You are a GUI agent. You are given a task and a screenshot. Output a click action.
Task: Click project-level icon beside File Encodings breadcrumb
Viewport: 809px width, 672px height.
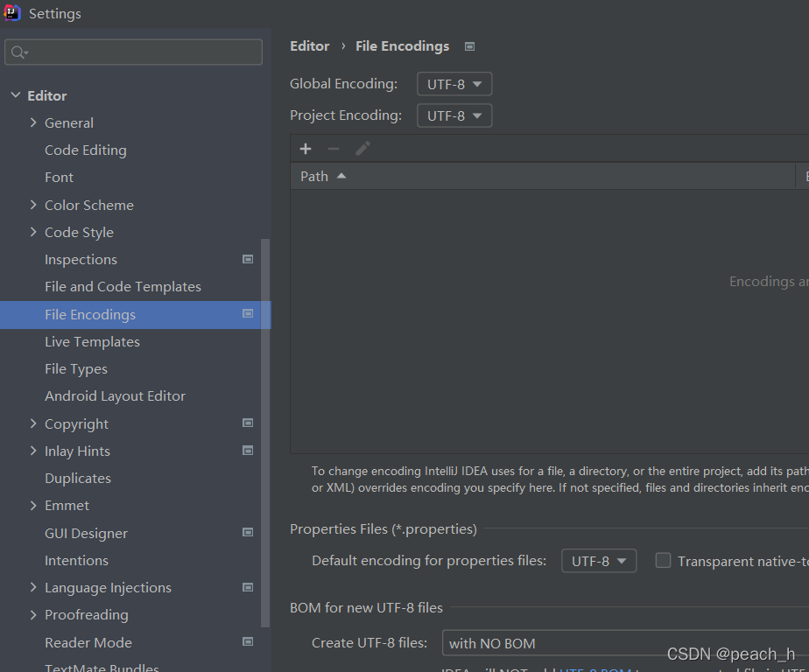pos(470,46)
